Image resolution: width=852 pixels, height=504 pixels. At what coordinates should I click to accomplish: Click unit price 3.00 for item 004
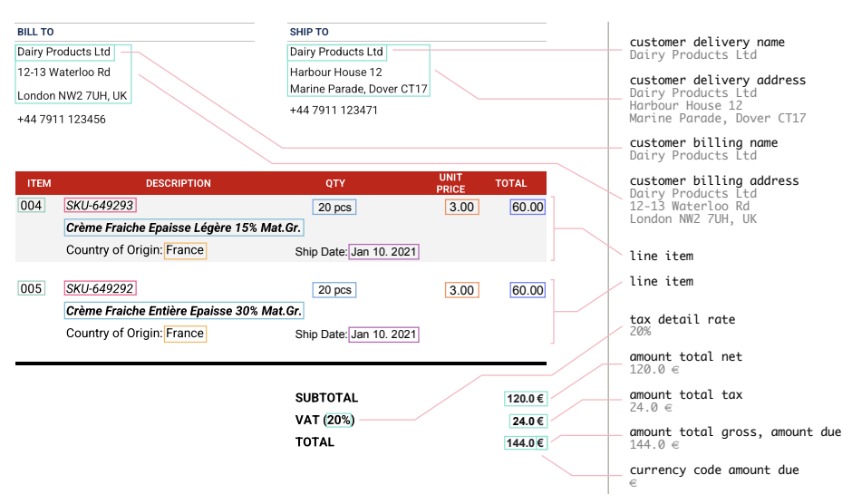point(462,208)
